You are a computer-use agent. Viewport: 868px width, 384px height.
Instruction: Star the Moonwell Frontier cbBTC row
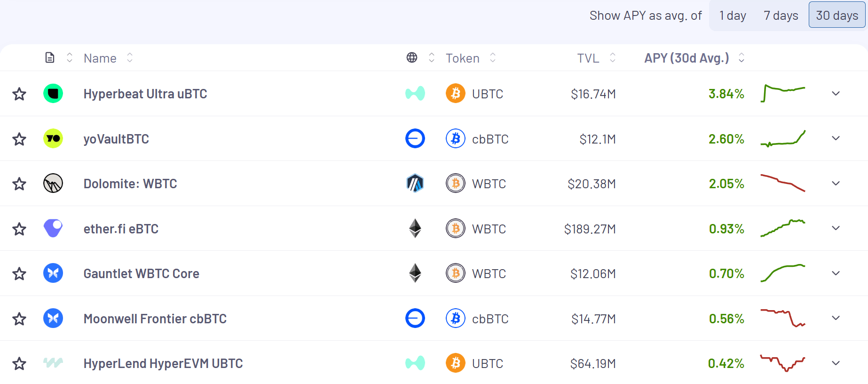(19, 319)
